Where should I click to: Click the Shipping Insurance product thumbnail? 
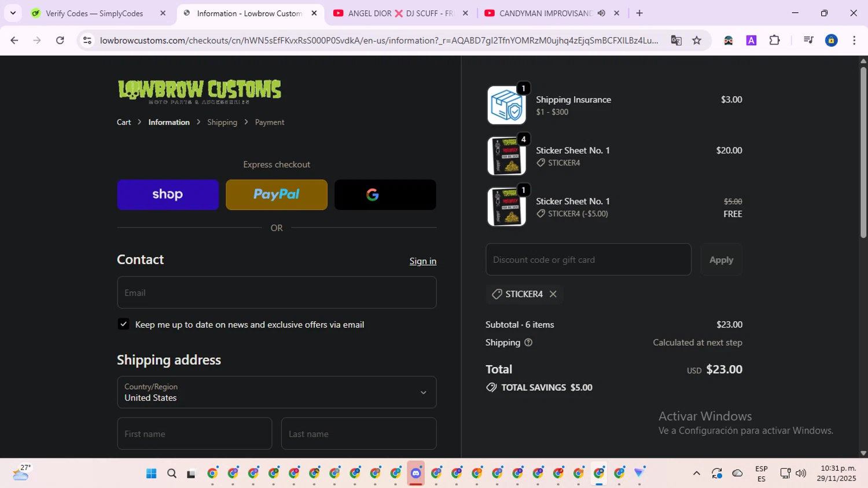pyautogui.click(x=506, y=105)
